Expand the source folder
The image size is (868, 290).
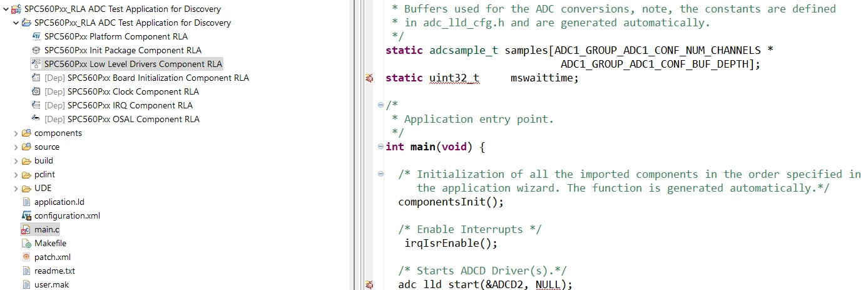(x=16, y=147)
